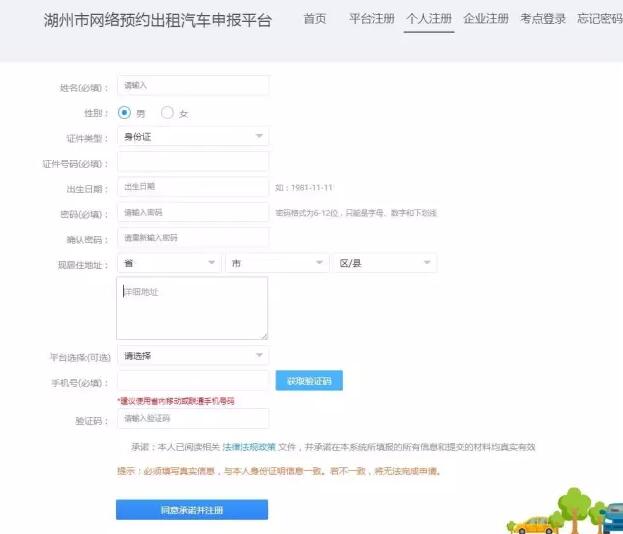Click the 姓名 input field
Image resolution: width=623 pixels, height=534 pixels.
(x=192, y=87)
